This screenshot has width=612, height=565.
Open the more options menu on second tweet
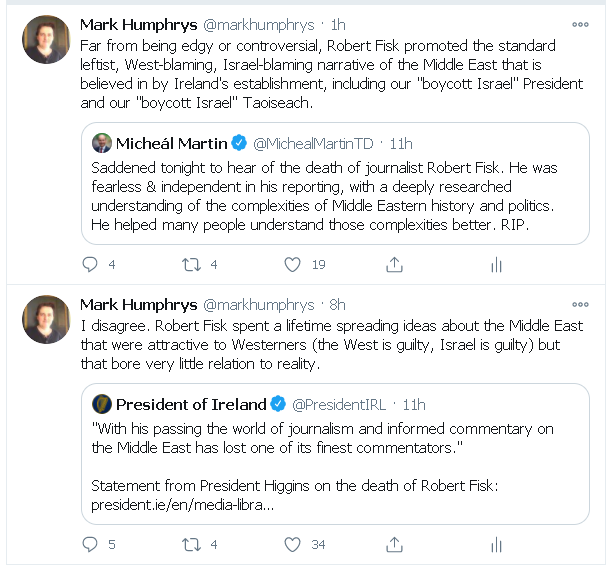tap(580, 304)
